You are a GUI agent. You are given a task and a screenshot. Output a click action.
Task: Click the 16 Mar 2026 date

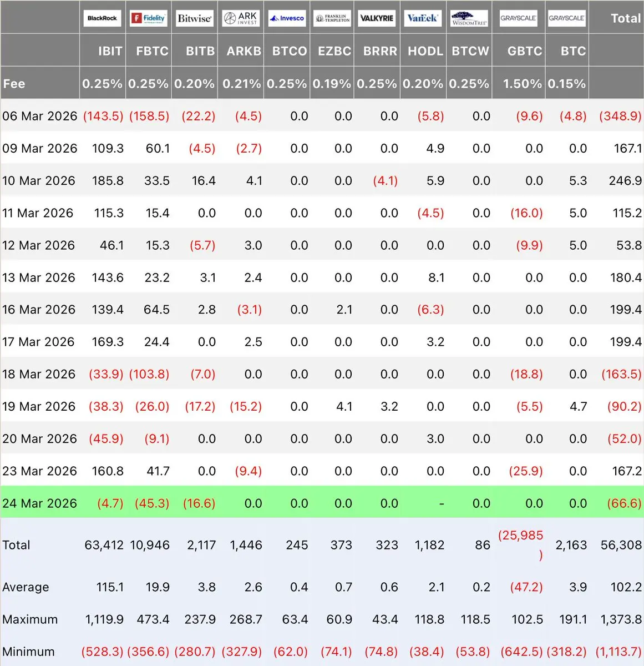pos(39,309)
